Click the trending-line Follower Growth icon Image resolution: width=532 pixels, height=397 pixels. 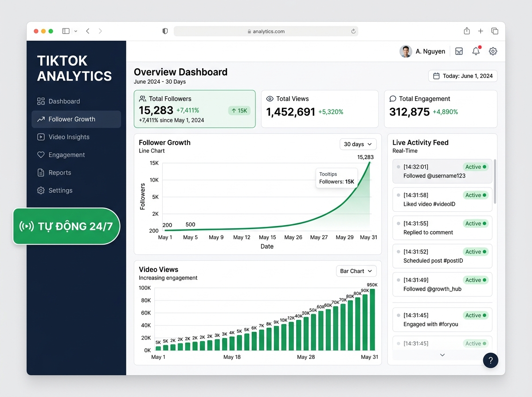coord(41,119)
